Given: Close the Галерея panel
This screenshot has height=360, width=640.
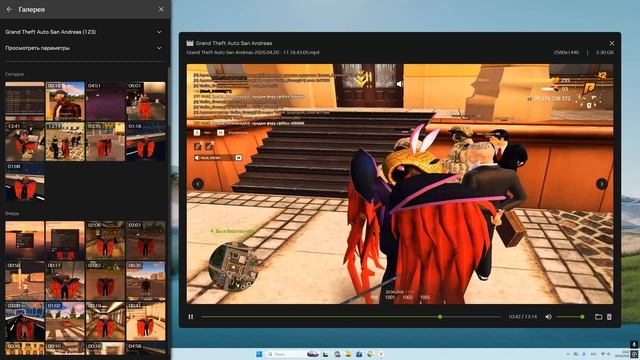Looking at the screenshot, I should point(161,9).
